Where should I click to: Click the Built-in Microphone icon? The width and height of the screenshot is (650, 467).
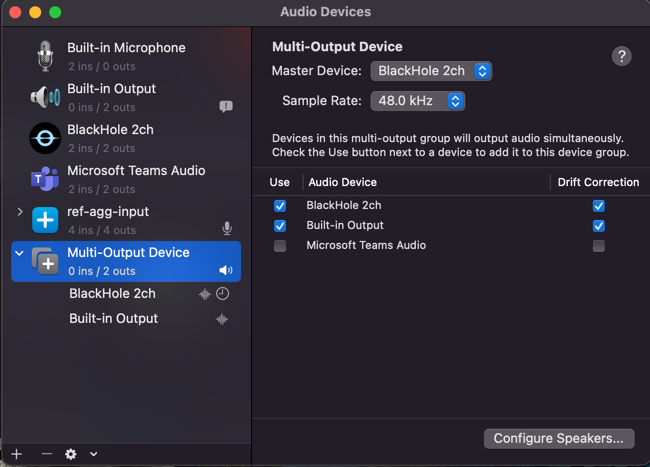[45, 56]
